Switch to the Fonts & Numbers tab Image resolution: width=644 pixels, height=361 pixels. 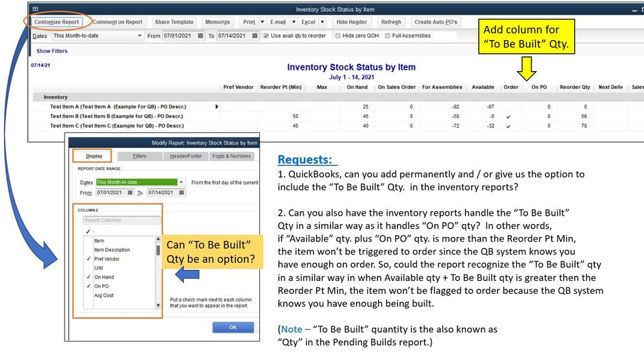(x=232, y=156)
